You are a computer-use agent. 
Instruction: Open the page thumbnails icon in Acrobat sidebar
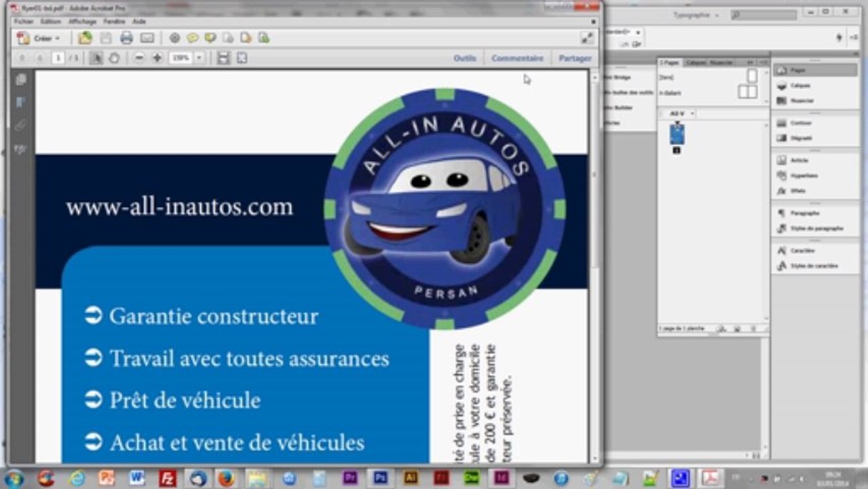tap(21, 79)
